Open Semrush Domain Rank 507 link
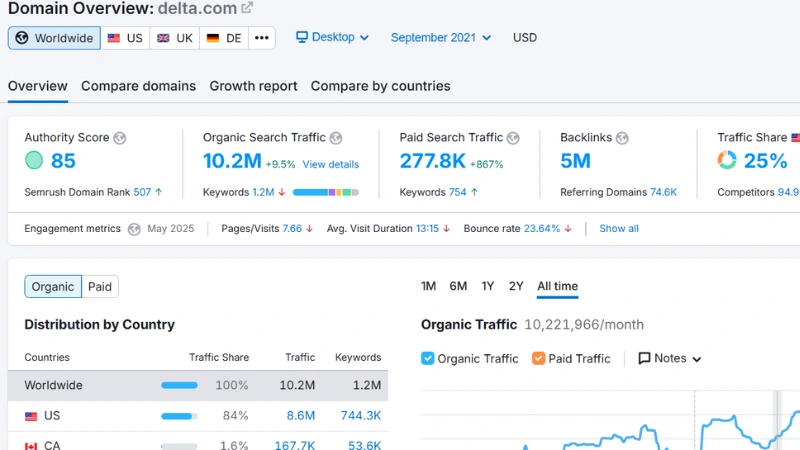The width and height of the screenshot is (800, 450). [x=142, y=192]
